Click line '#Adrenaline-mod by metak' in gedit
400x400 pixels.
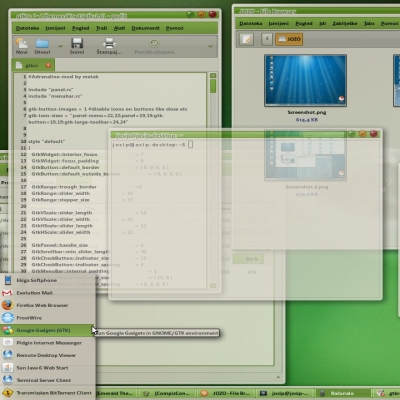click(x=63, y=76)
